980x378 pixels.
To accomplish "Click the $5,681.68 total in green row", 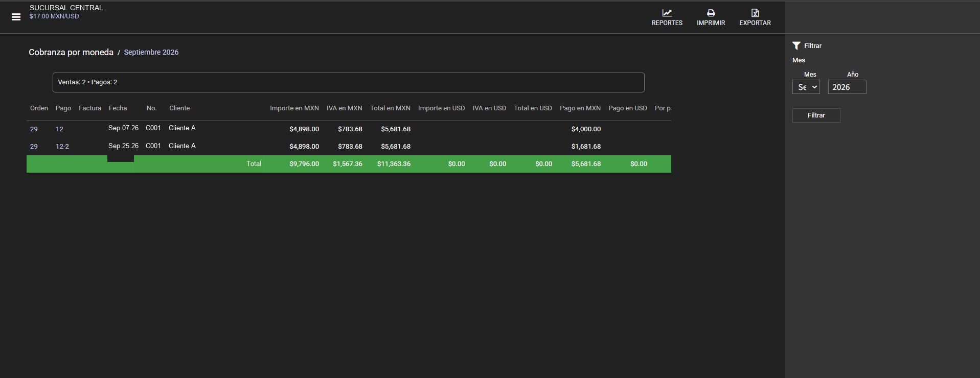I will click(x=586, y=164).
